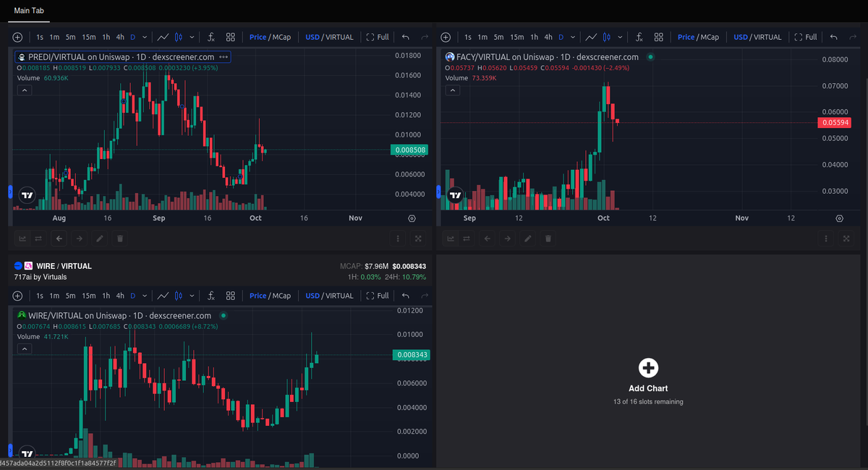
Task: Open compare/add symbol plus in FACY chart toolbar
Action: 446,37
